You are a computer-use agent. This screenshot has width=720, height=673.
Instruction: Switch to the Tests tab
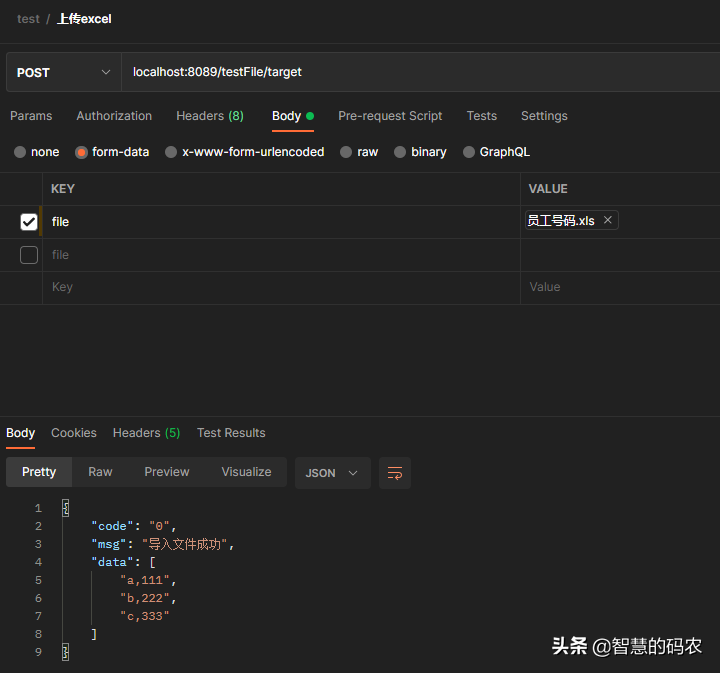482,116
